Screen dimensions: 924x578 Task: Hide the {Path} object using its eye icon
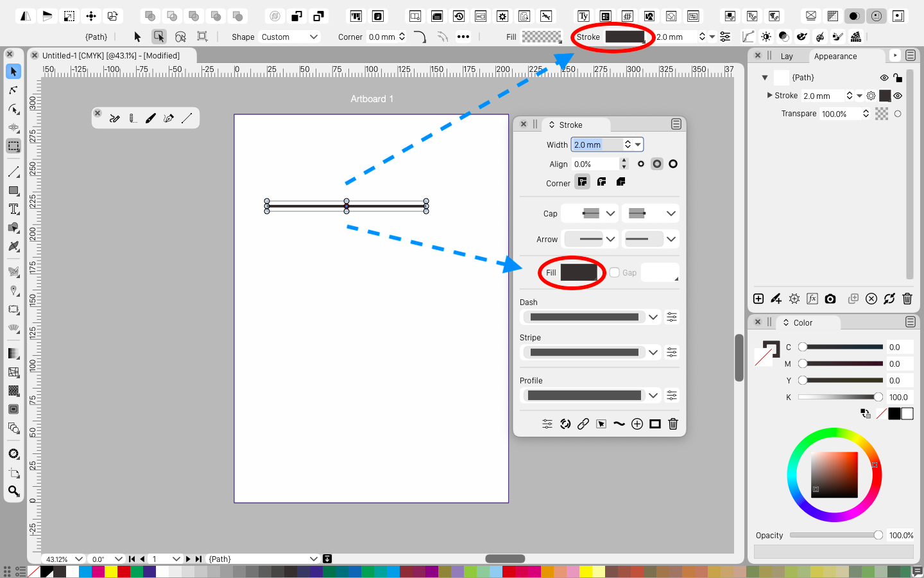pyautogui.click(x=884, y=78)
